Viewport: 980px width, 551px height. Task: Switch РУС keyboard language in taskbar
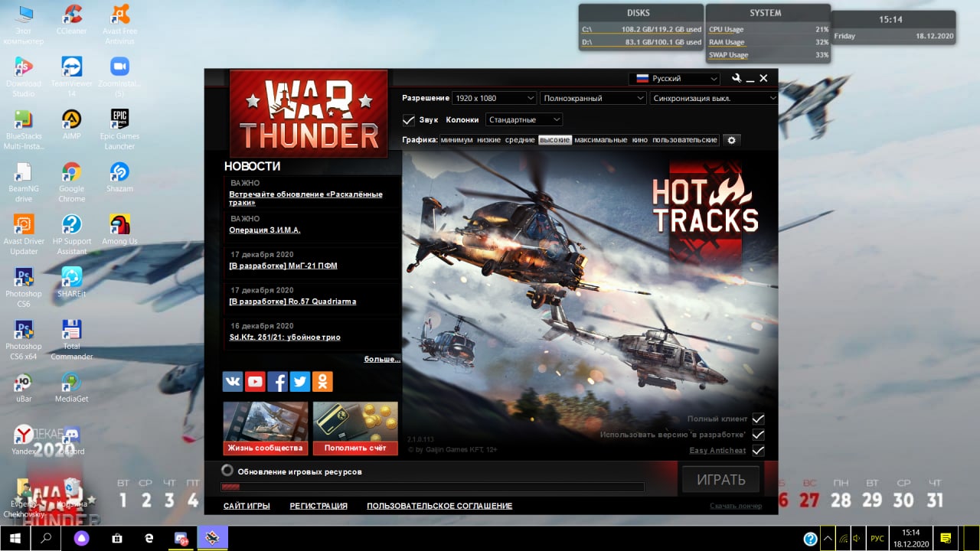[877, 539]
